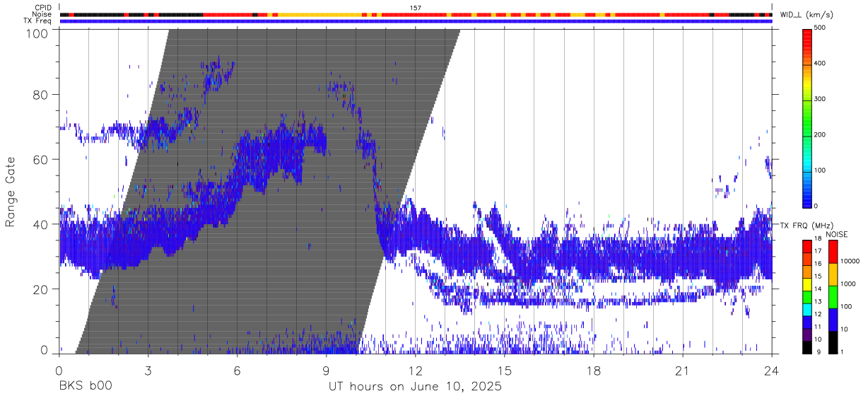The height and width of the screenshot is (401, 868).
Task: Click the 80 range gate tick label
Action: (x=40, y=95)
